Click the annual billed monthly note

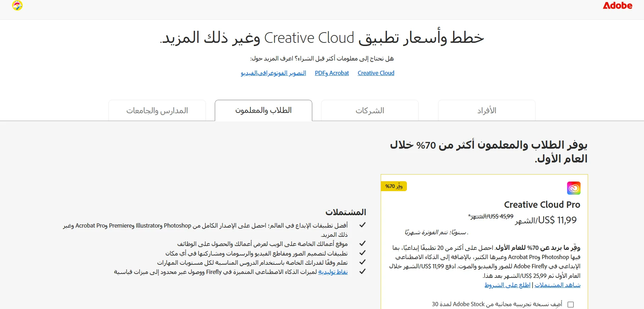tap(437, 233)
